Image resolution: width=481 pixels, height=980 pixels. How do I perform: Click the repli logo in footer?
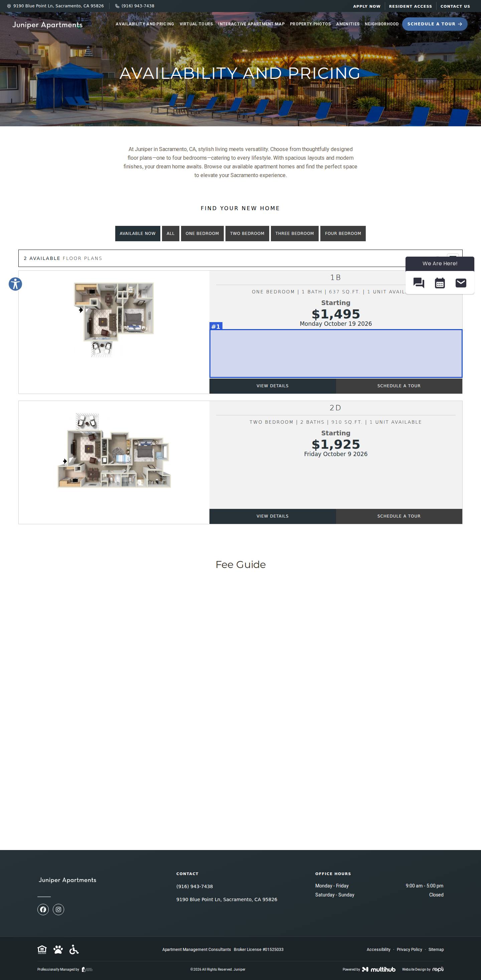(438, 969)
